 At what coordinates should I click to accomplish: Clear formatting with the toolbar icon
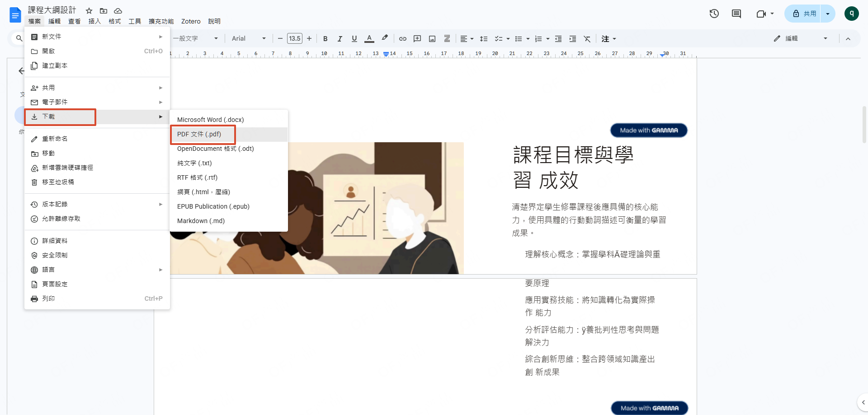click(x=587, y=38)
